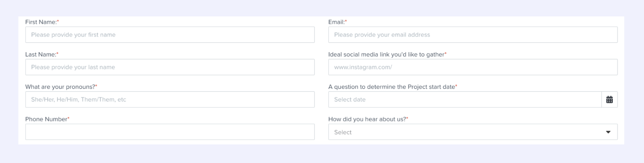This screenshot has height=163, width=644.
Task: Focus the Email address input
Action: (x=473, y=35)
